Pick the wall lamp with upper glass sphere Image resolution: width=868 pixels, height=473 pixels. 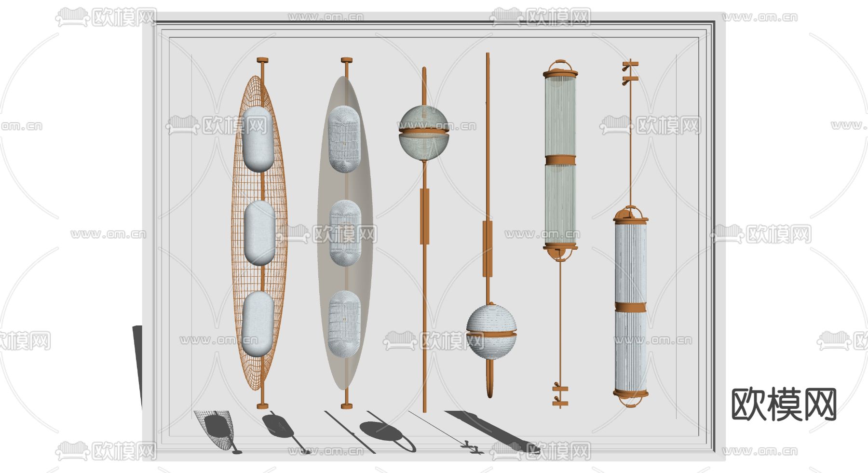click(424, 240)
